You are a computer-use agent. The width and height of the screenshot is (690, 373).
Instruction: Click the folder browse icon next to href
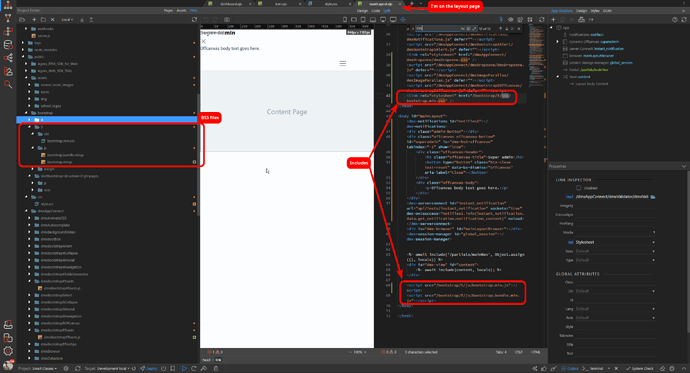click(x=653, y=197)
